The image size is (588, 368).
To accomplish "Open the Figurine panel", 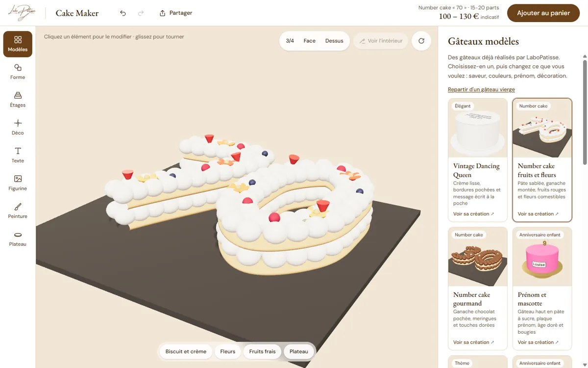I will [18, 183].
